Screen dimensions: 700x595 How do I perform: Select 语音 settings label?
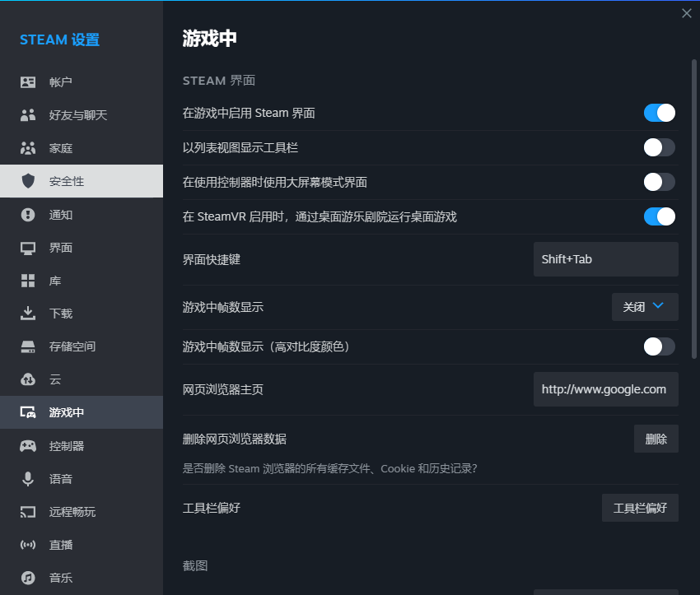tap(61, 479)
